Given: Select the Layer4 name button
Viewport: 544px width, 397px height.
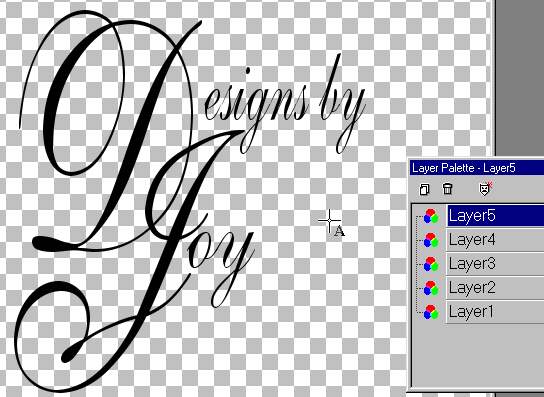Looking at the screenshot, I should click(495, 240).
